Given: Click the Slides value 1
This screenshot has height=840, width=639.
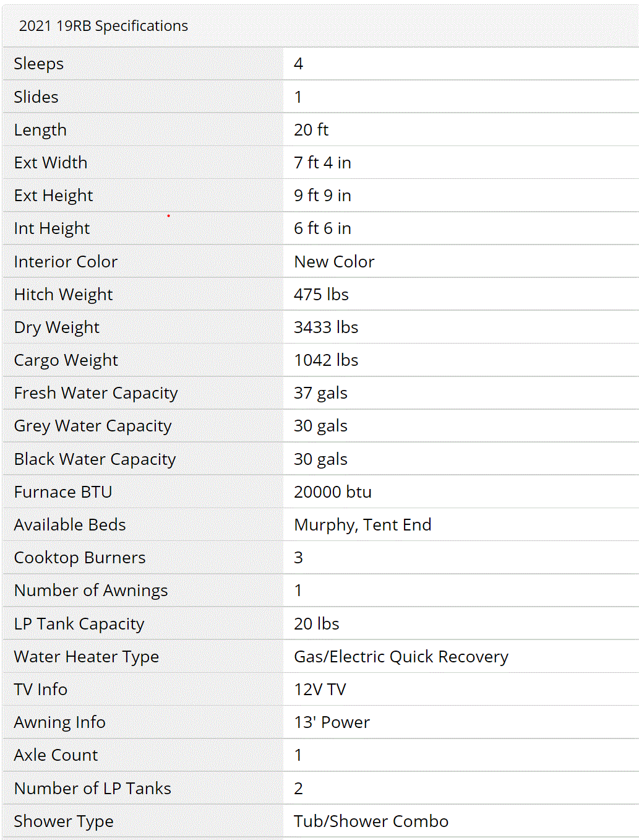Looking at the screenshot, I should pos(298,97).
